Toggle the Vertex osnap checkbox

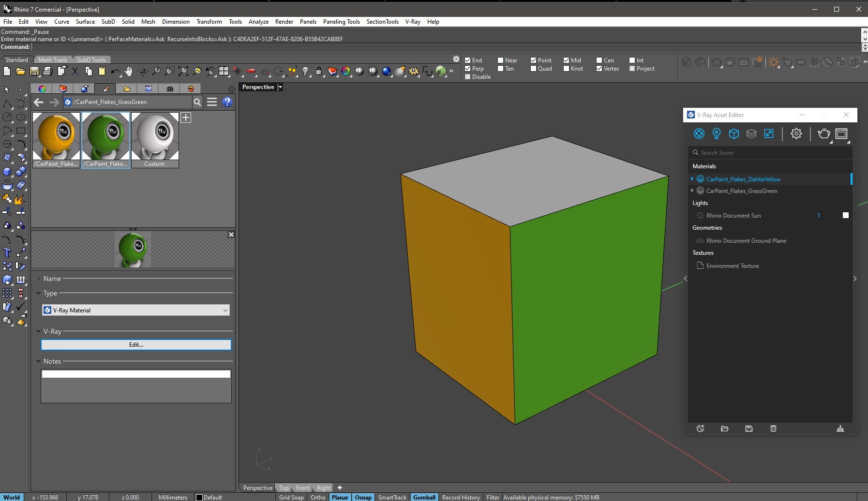[599, 69]
